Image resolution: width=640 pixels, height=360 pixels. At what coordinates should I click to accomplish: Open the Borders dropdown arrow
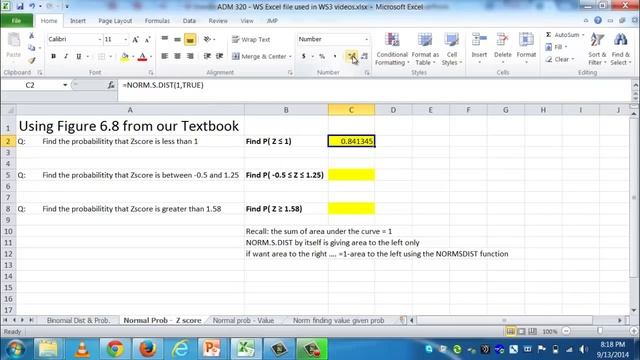110,57
